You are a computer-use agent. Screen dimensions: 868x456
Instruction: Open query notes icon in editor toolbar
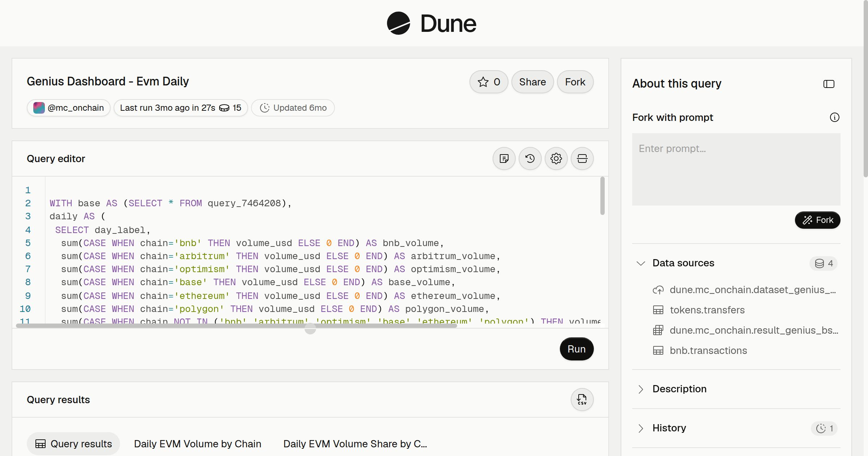coord(504,159)
